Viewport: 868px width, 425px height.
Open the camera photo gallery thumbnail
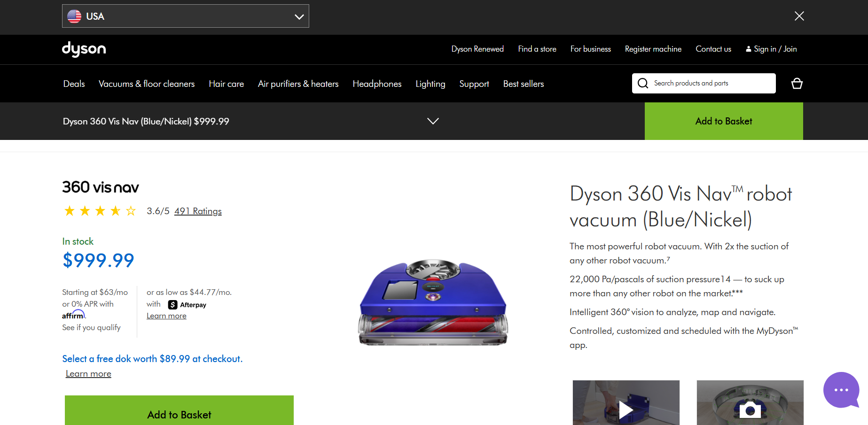(x=750, y=403)
